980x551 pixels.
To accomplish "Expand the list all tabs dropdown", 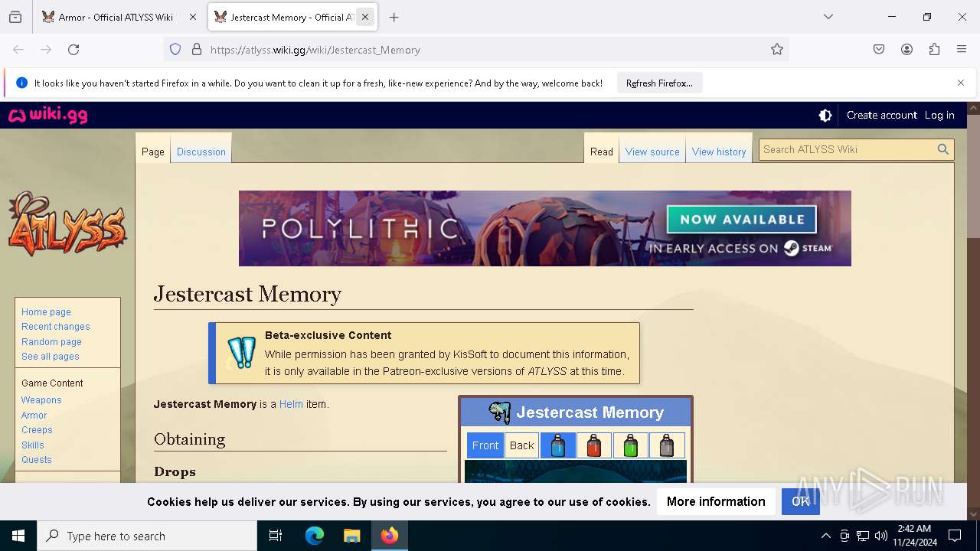I will 828,17.
